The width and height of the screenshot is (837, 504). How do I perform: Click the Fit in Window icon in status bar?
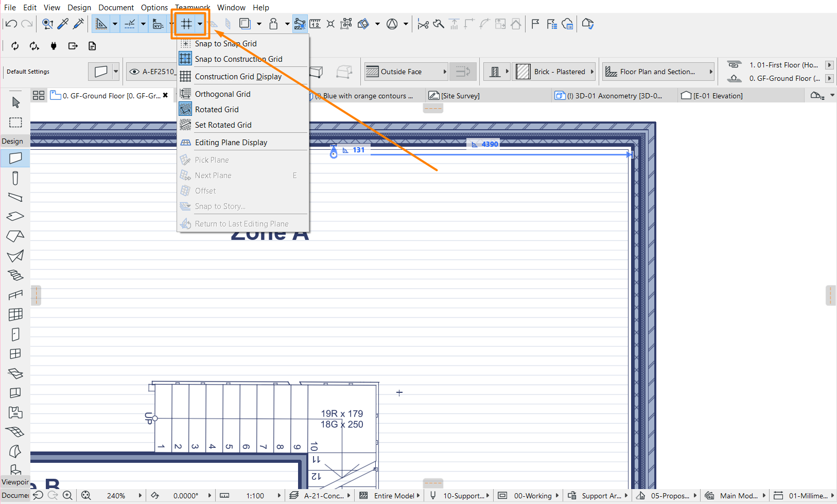86,495
